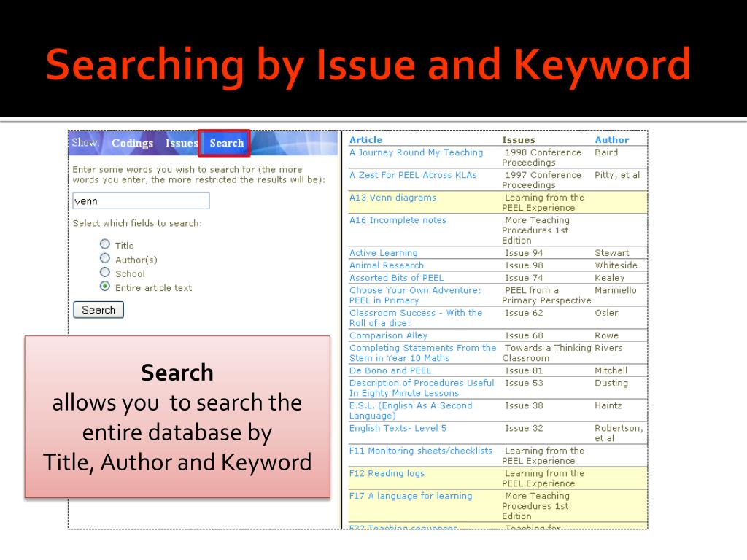Sort by the Author column header
This screenshot has height=560, width=747.
point(612,139)
